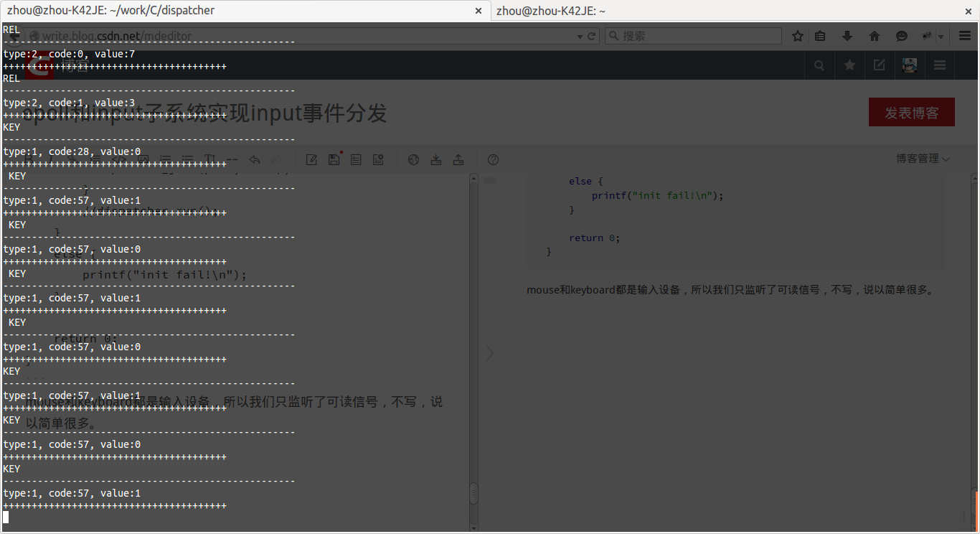Open the Firefox bookmarks list icon
This screenshot has width=980, height=534.
820,36
